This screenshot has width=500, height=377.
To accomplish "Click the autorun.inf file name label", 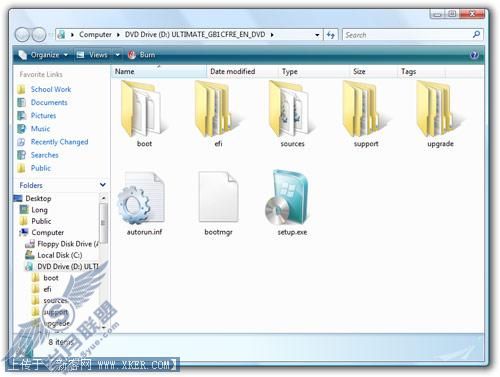I will tap(144, 232).
